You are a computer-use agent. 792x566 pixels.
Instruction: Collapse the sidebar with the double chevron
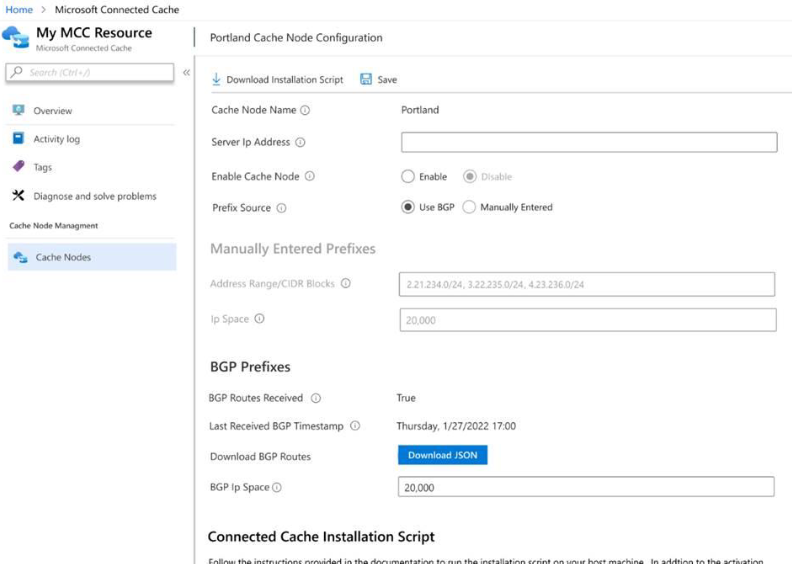pos(186,73)
